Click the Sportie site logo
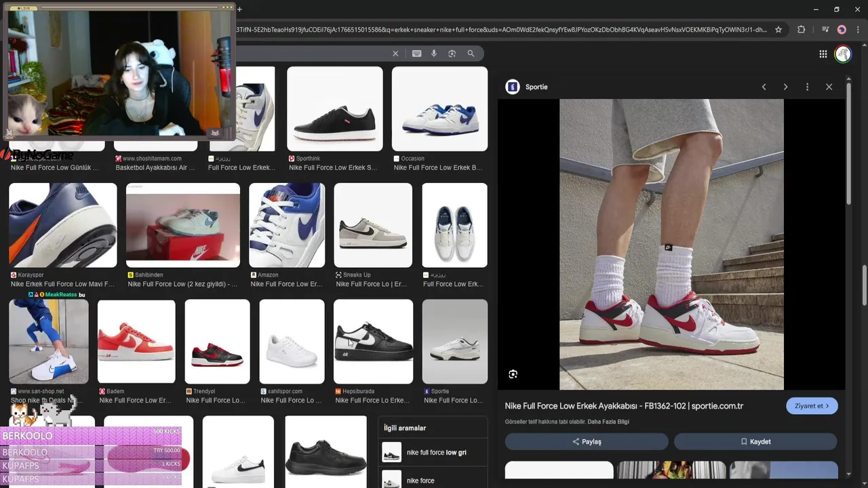868x488 pixels. pos(513,87)
